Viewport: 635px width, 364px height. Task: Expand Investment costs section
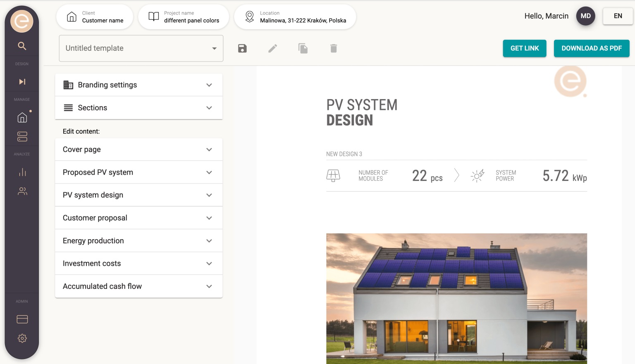click(x=139, y=264)
